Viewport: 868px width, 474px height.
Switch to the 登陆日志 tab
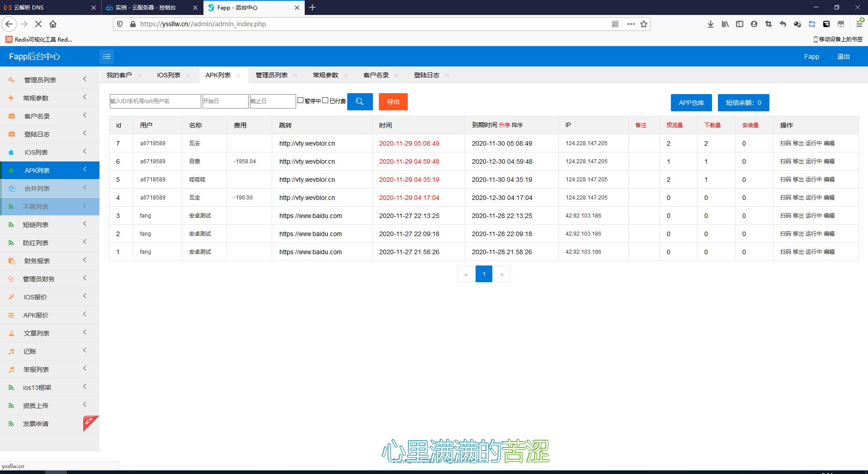(427, 75)
